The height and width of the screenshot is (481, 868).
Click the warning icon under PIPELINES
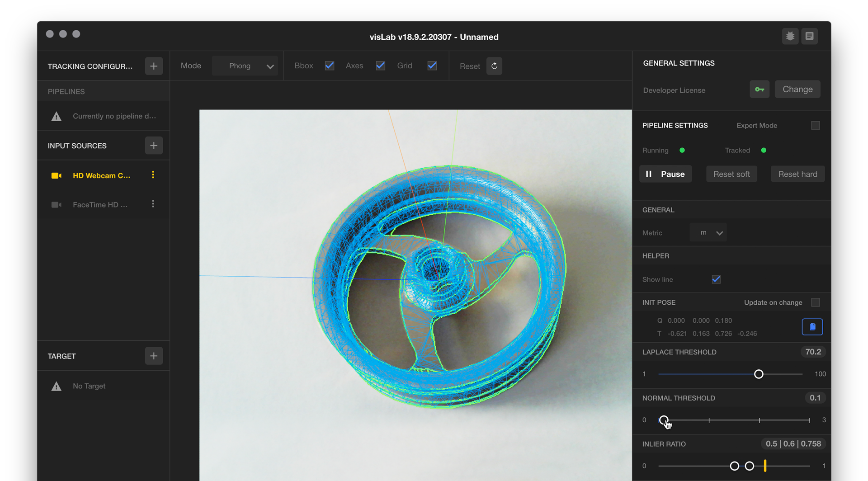[x=56, y=116]
